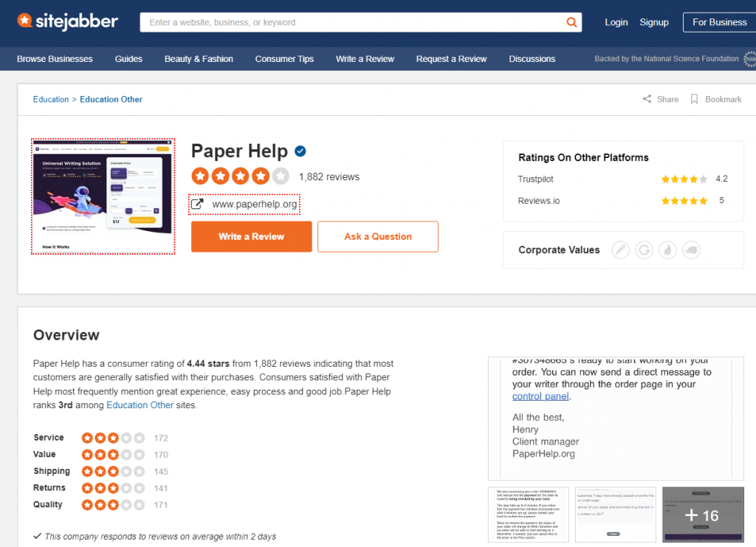This screenshot has width=756, height=547.
Task: Click the Corporate Values heading
Action: (559, 250)
